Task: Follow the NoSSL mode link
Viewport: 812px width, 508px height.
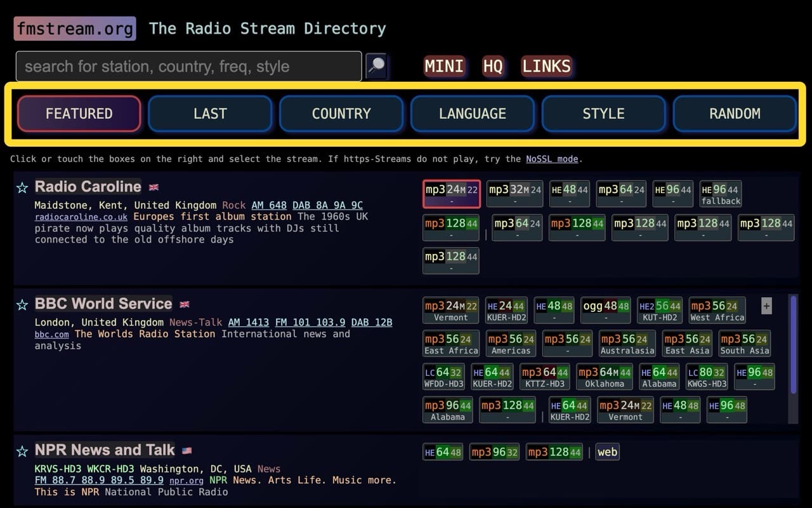Action: tap(552, 159)
